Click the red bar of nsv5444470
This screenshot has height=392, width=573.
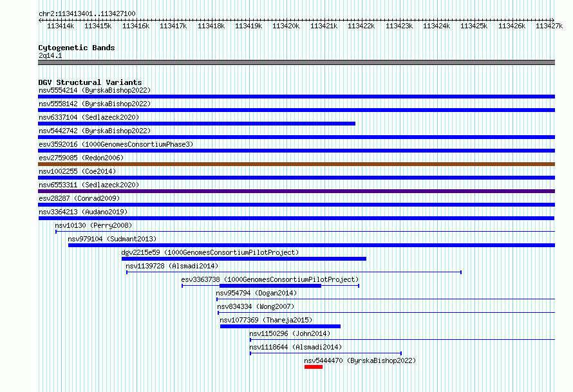click(314, 367)
